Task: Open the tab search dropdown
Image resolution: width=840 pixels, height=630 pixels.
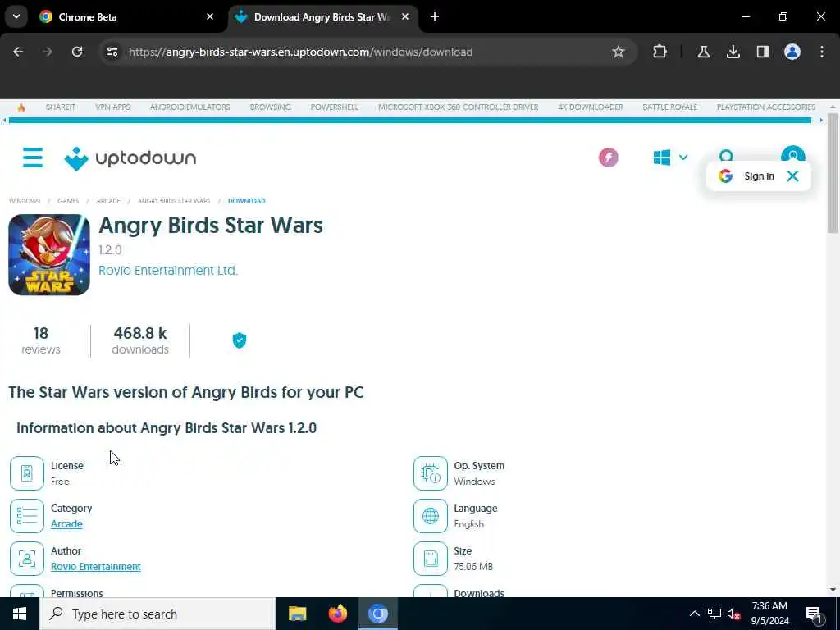Action: [16, 16]
